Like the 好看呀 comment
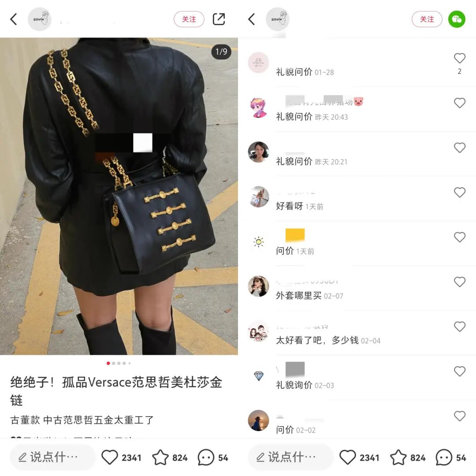The height and width of the screenshot is (476, 476). click(460, 192)
